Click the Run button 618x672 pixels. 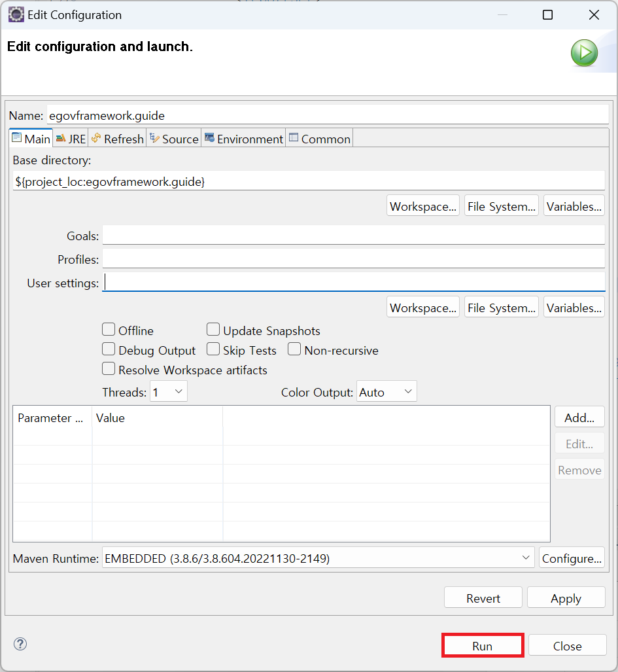tap(483, 645)
